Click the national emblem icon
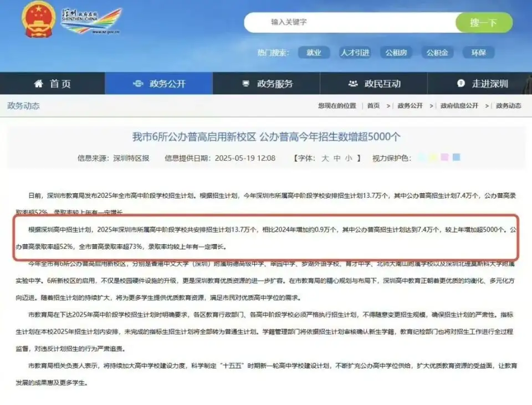Image resolution: width=532 pixels, height=405 pixels. (39, 19)
